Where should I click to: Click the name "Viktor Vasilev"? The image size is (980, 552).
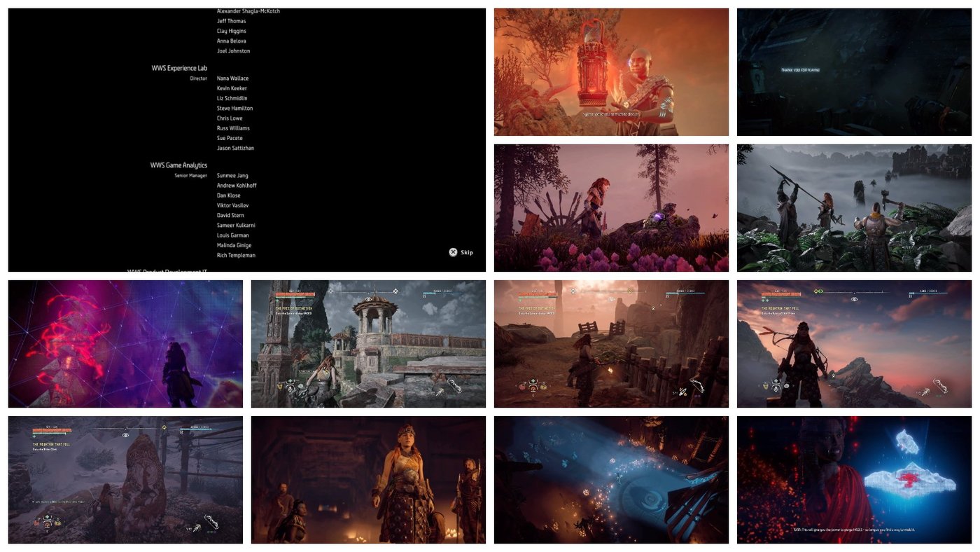[232, 205]
